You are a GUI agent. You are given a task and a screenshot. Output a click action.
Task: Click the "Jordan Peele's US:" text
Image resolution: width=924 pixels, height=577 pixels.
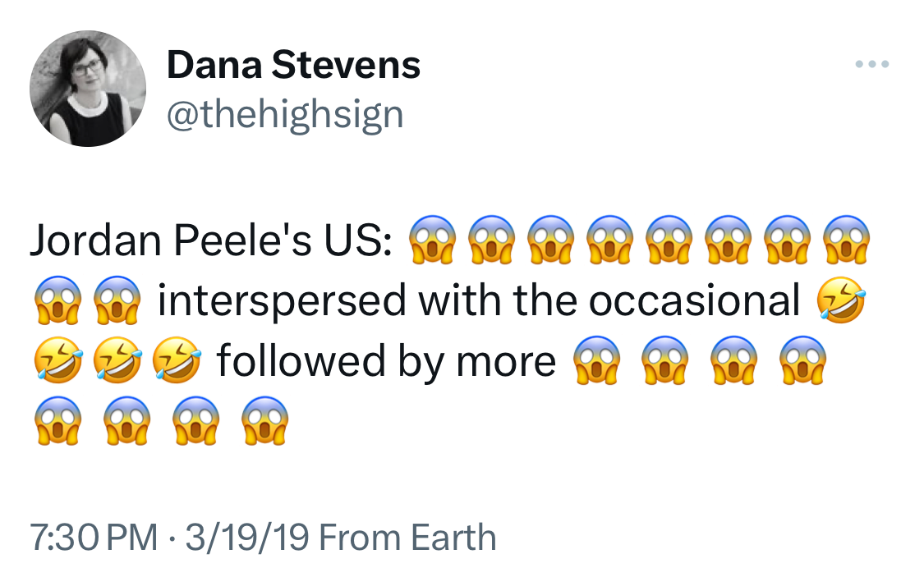tap(211, 240)
